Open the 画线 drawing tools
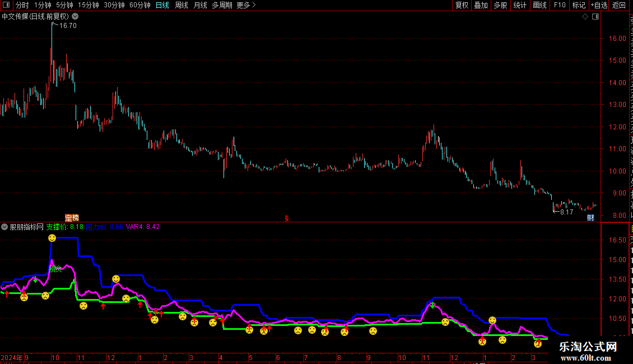Viewport: 633px width, 364px height. click(540, 5)
